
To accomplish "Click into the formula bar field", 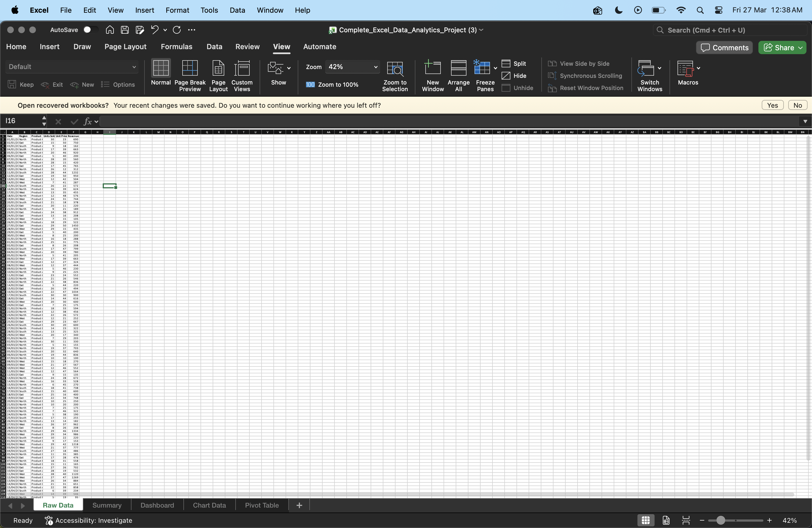I will pyautogui.click(x=449, y=121).
